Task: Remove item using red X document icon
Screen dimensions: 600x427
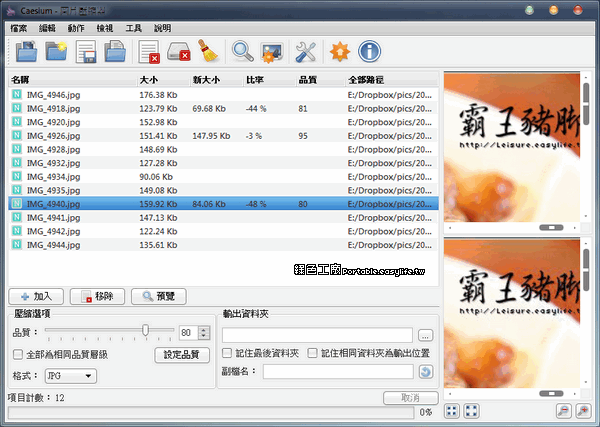Action: click(x=149, y=51)
